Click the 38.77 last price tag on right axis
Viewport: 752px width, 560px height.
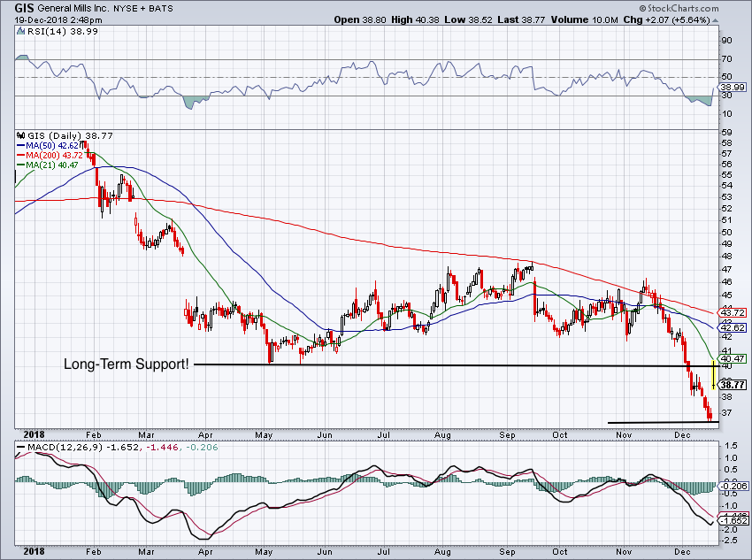point(733,385)
